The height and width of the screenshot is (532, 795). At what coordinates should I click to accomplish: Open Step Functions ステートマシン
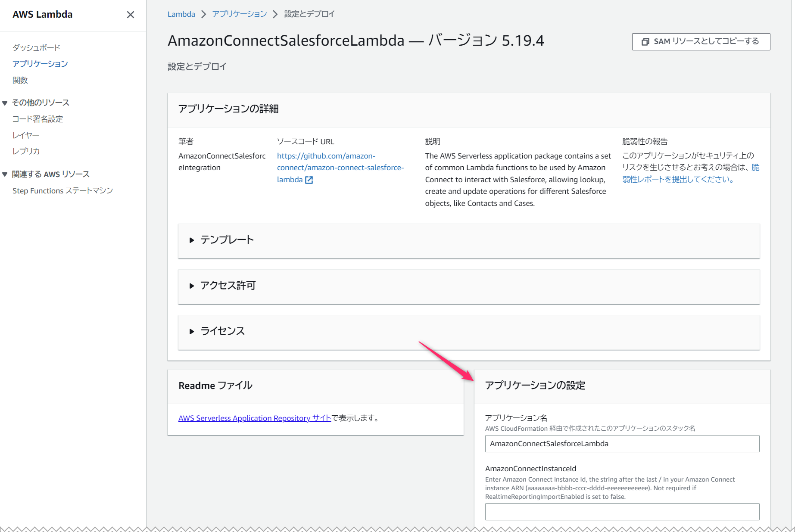63,190
